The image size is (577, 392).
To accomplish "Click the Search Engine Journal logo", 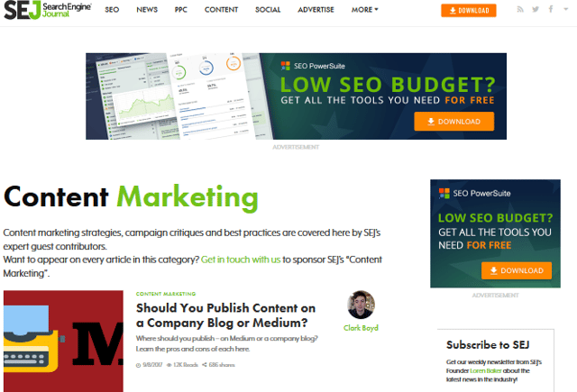I will [x=48, y=10].
